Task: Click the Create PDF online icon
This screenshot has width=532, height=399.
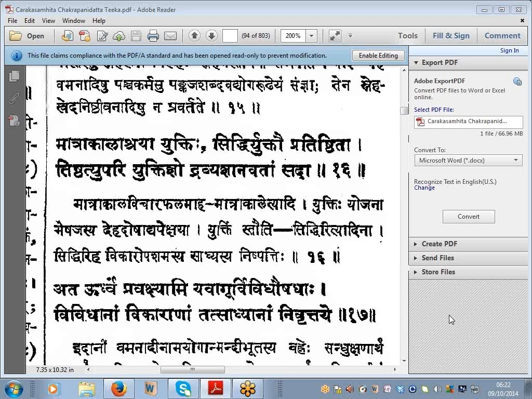Action: click(x=85, y=36)
